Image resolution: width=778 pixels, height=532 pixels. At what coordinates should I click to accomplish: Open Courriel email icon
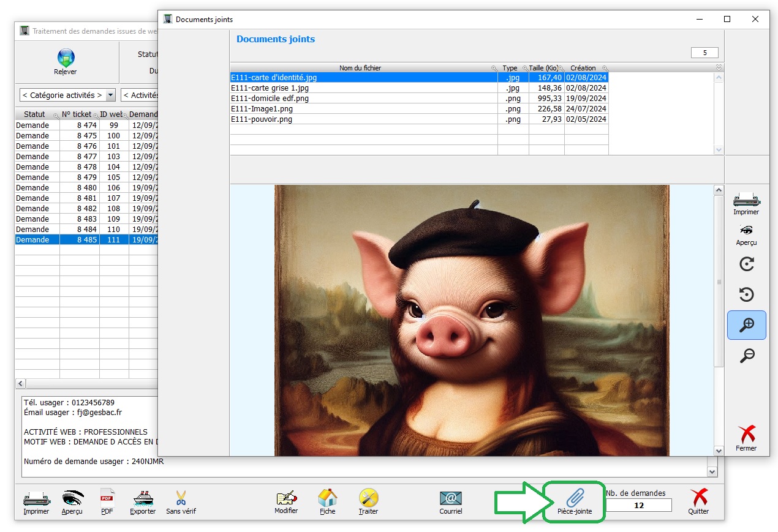click(x=450, y=500)
